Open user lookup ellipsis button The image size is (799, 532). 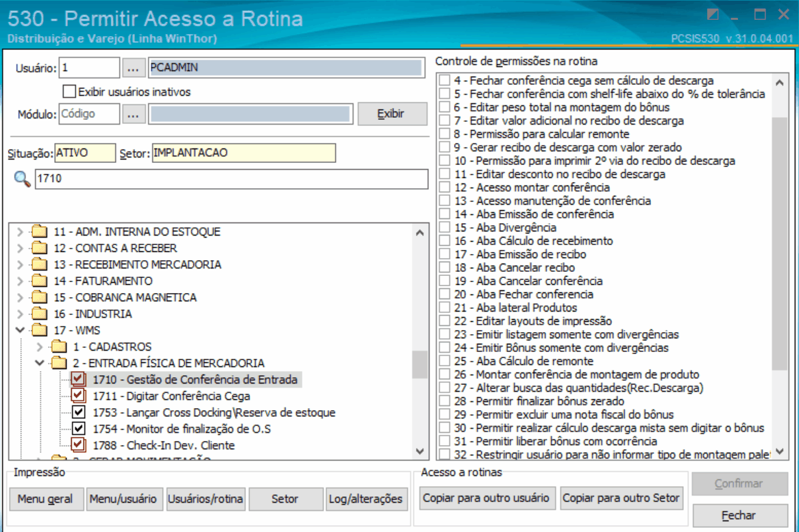point(133,68)
